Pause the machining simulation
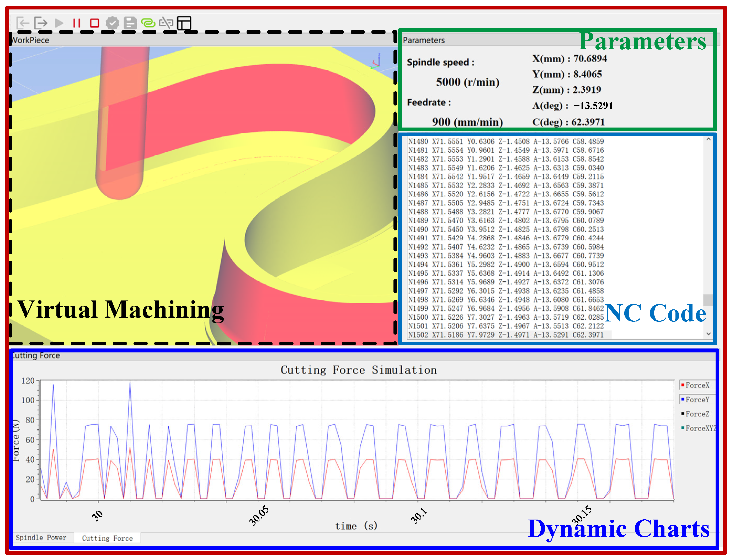Image resolution: width=735 pixels, height=560 pixels. 77,23
